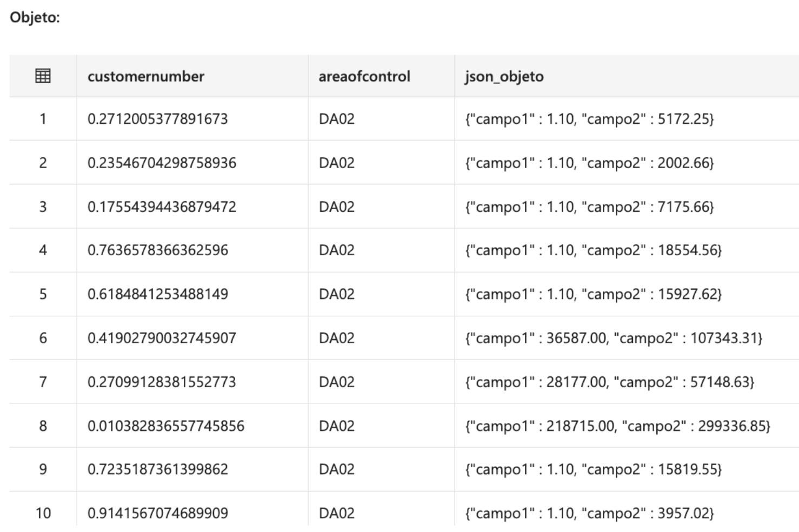799x532 pixels.
Task: Click JSON cell with campo1 36587.00
Action: pyautogui.click(x=614, y=338)
